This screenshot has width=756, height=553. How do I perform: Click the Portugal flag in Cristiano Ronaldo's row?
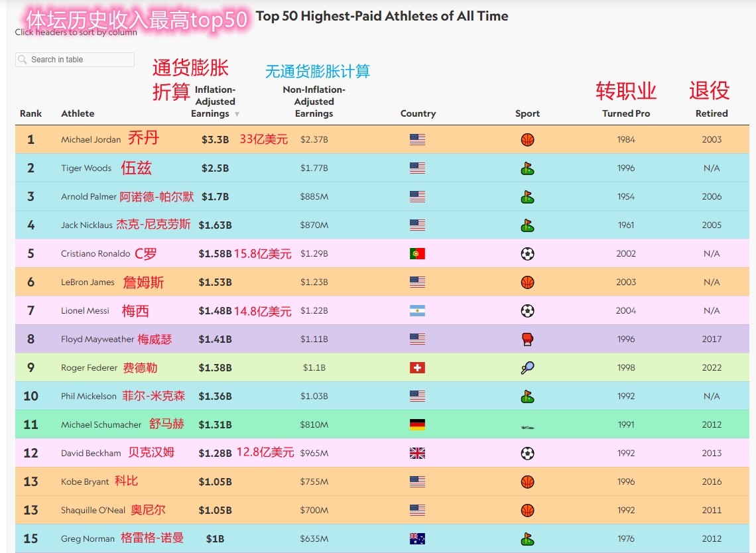[x=418, y=253]
